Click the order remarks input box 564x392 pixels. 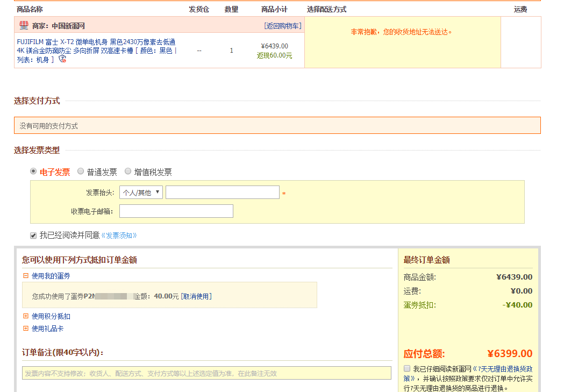click(206, 373)
